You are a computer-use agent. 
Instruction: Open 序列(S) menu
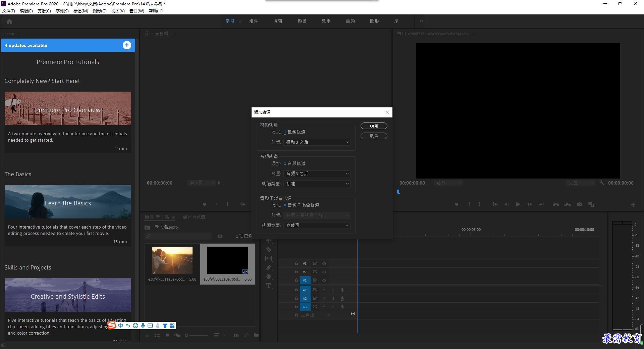coord(62,11)
